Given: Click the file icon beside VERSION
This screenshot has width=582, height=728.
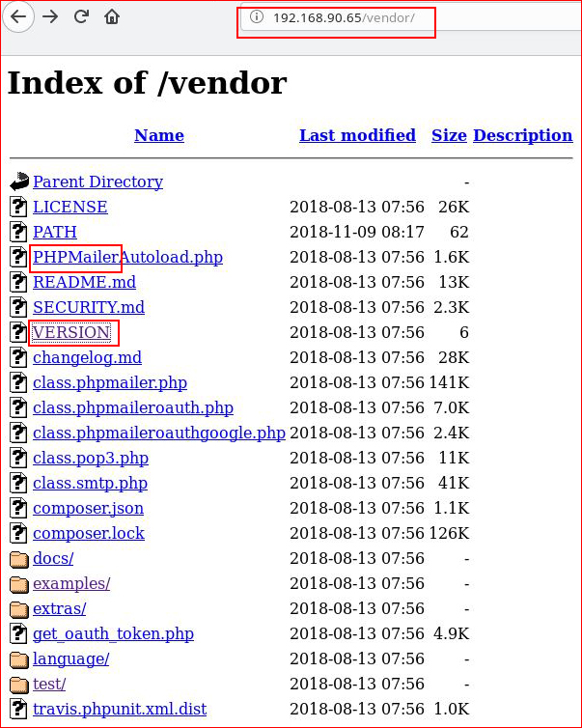Looking at the screenshot, I should pos(18,332).
